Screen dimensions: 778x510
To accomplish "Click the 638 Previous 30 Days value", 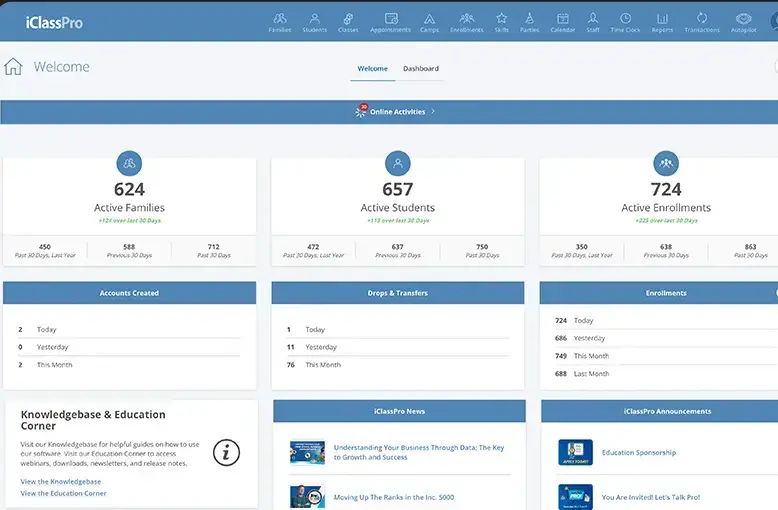I will pos(666,247).
